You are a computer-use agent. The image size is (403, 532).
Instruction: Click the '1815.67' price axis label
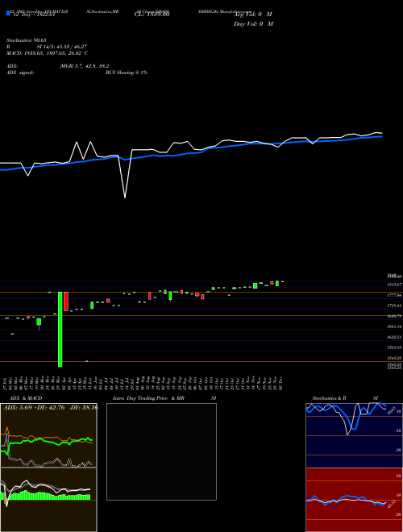point(395,284)
